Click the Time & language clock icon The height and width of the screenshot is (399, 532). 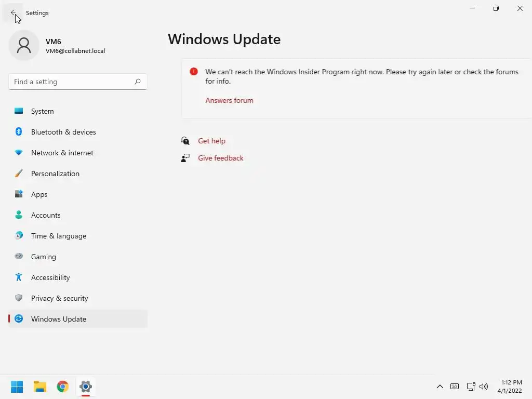click(19, 235)
